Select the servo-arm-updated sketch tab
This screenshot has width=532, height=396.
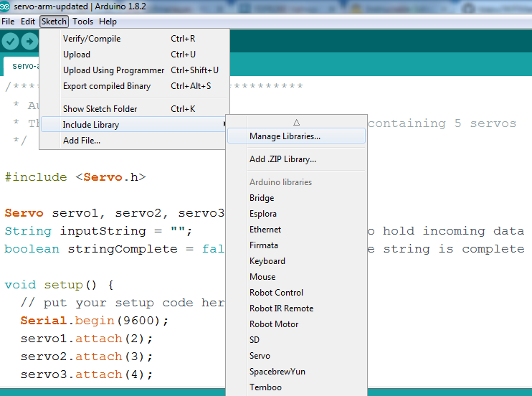point(22,66)
